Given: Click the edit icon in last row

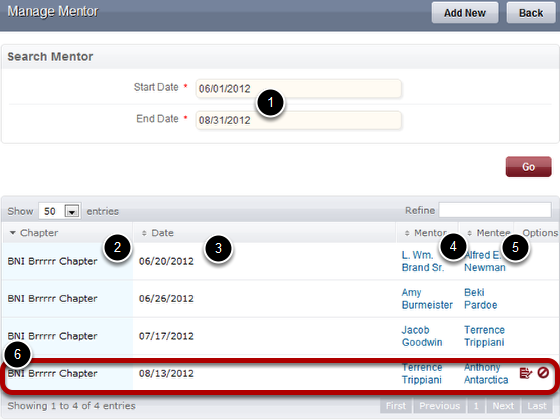Looking at the screenshot, I should [525, 373].
